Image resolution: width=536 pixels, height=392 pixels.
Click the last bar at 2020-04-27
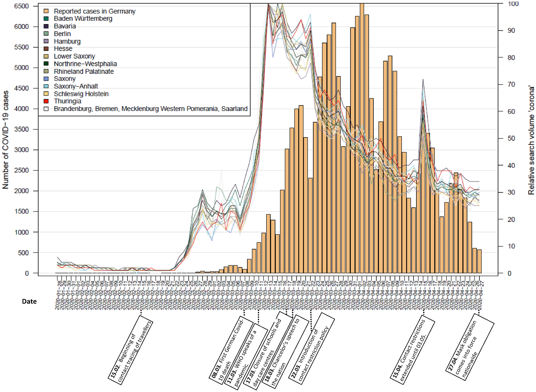pyautogui.click(x=479, y=261)
